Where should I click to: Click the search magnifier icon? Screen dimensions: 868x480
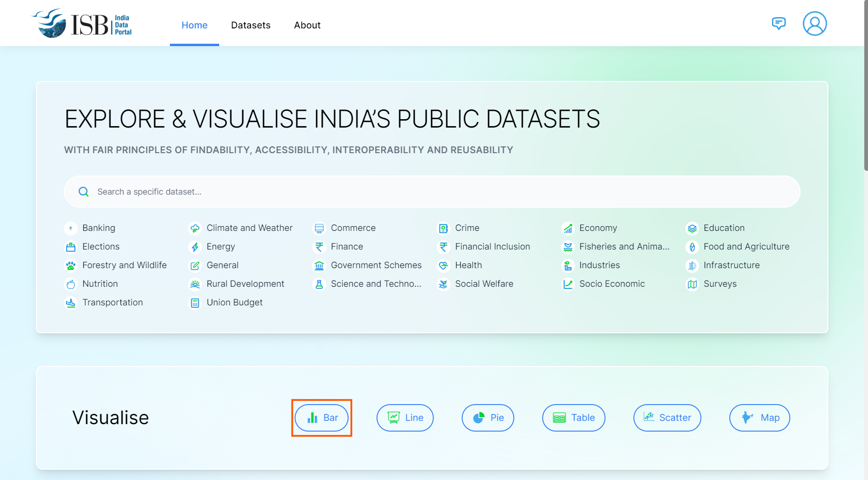click(84, 192)
